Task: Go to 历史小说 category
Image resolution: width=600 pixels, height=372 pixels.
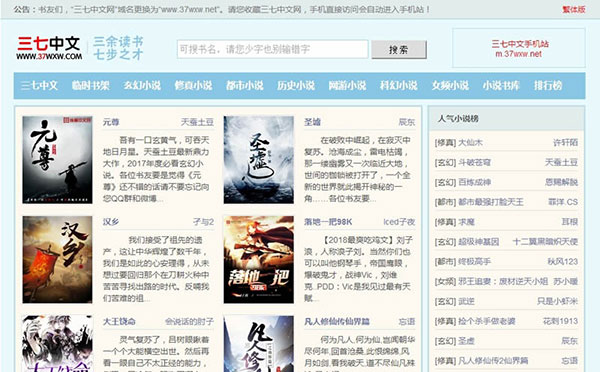Action: coord(296,85)
